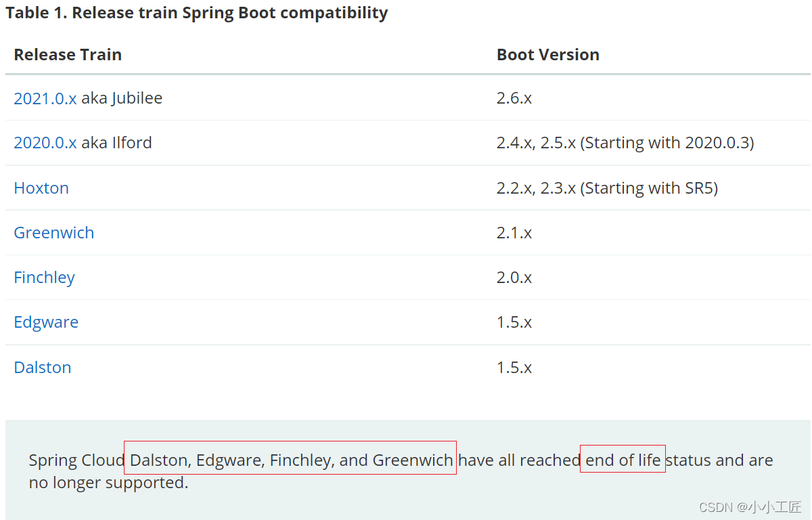Click the Release Train column header
The image size is (812, 520).
click(x=68, y=55)
